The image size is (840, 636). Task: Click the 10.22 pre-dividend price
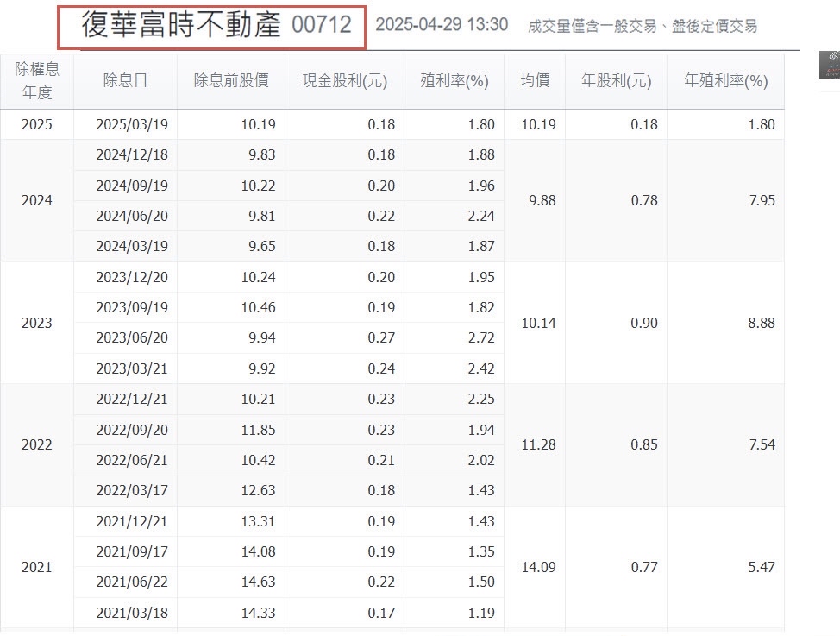click(258, 186)
